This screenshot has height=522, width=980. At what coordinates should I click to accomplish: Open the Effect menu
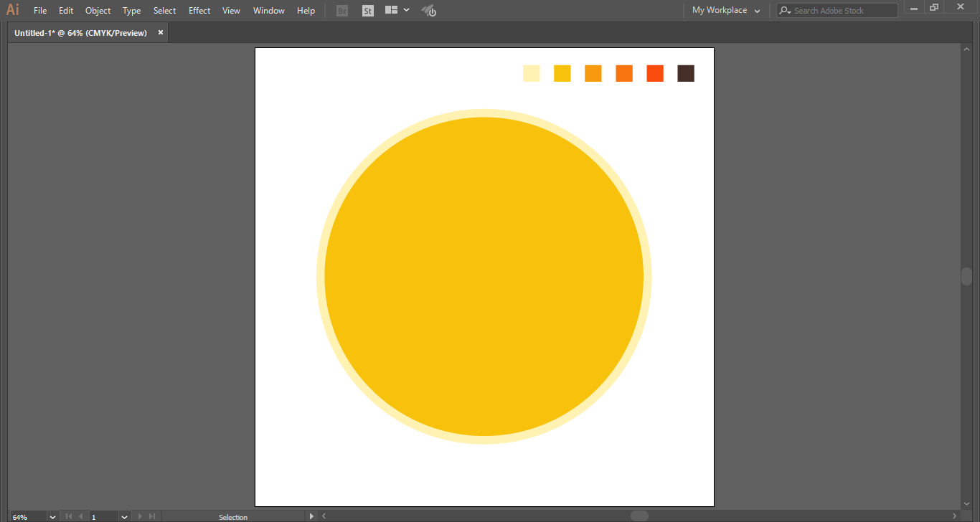click(199, 11)
